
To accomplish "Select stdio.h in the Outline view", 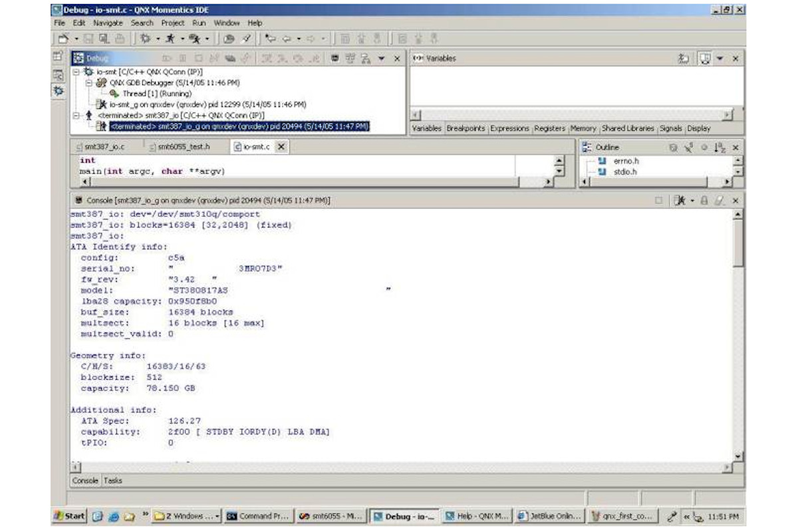I will 625,172.
